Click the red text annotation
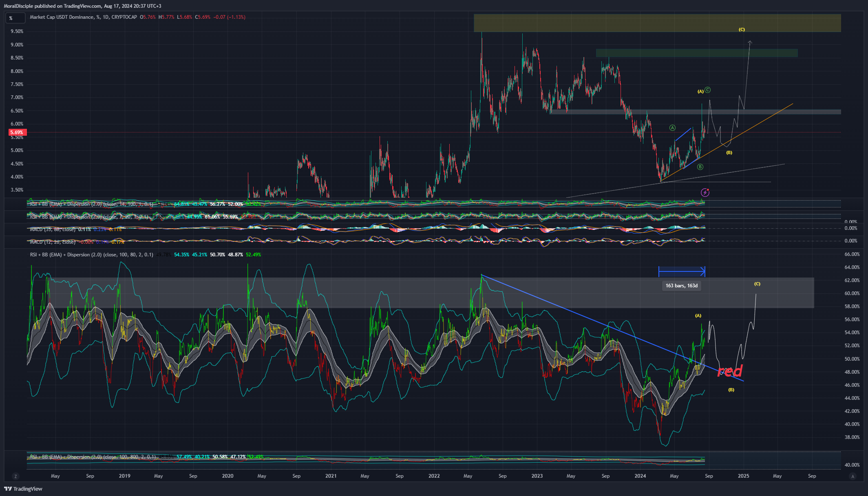Viewport: 868px width, 496px height. (730, 371)
